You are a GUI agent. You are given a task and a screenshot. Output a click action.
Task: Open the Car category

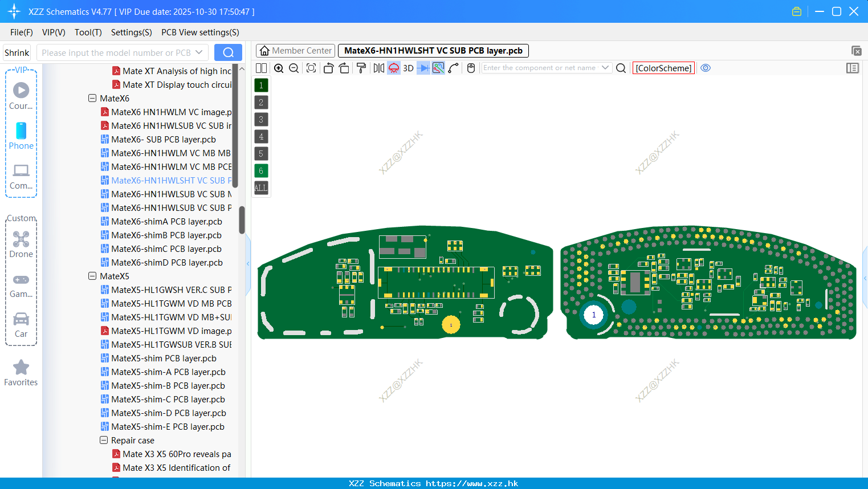pyautogui.click(x=21, y=325)
